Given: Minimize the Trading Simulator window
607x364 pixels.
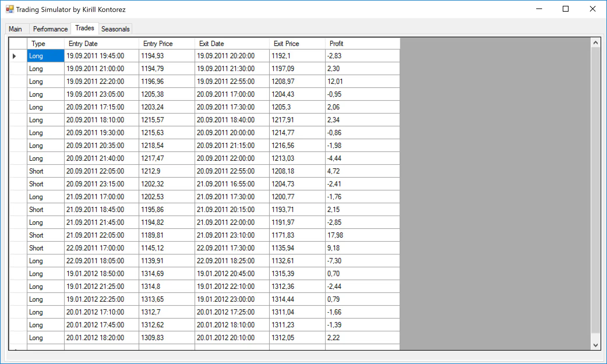Looking at the screenshot, I should [x=539, y=9].
